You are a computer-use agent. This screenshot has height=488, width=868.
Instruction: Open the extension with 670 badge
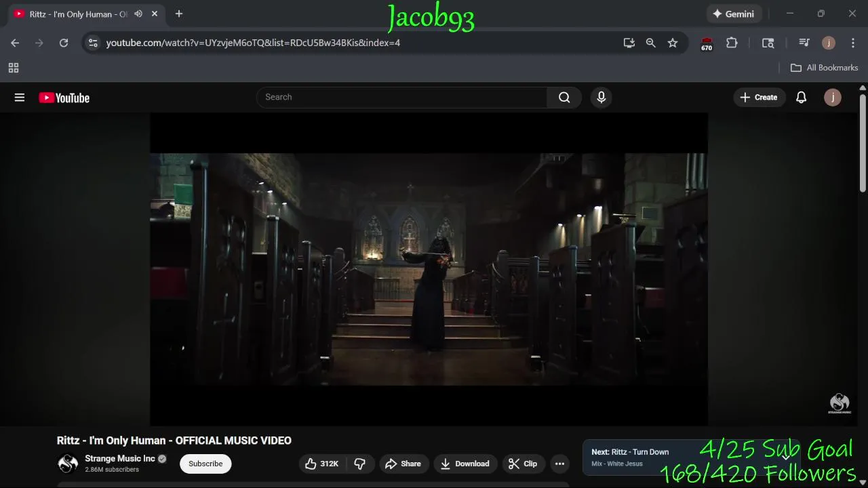tap(707, 43)
